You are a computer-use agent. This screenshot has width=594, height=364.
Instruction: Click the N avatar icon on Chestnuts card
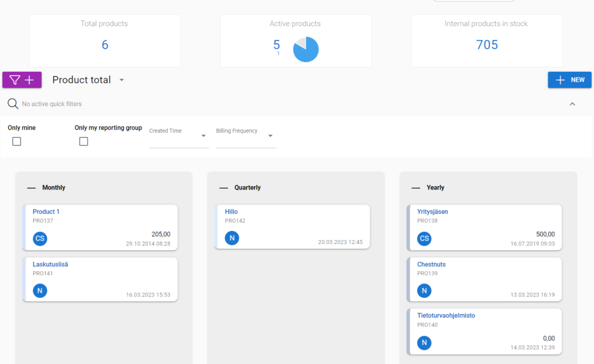[423, 290]
